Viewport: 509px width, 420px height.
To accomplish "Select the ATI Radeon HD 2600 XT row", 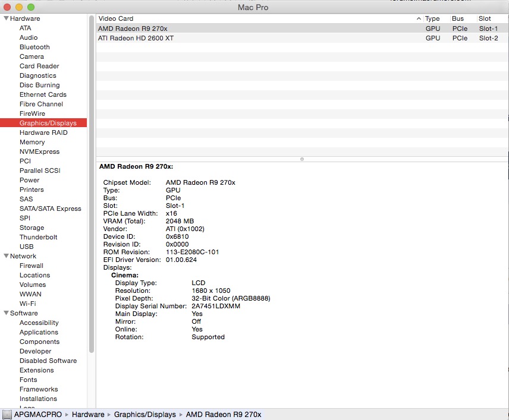I will [302, 38].
